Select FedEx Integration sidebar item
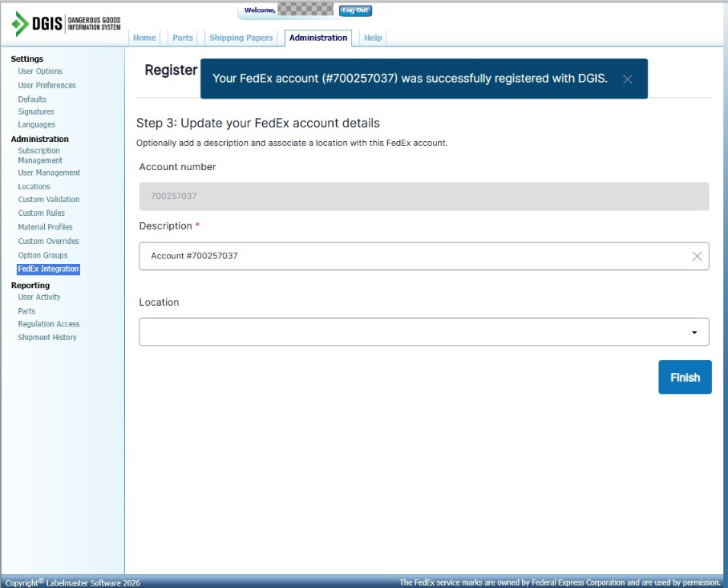 tap(48, 269)
